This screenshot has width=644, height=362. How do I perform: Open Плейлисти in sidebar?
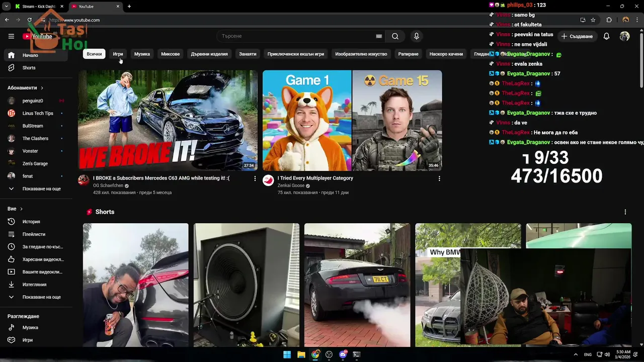tap(35, 234)
